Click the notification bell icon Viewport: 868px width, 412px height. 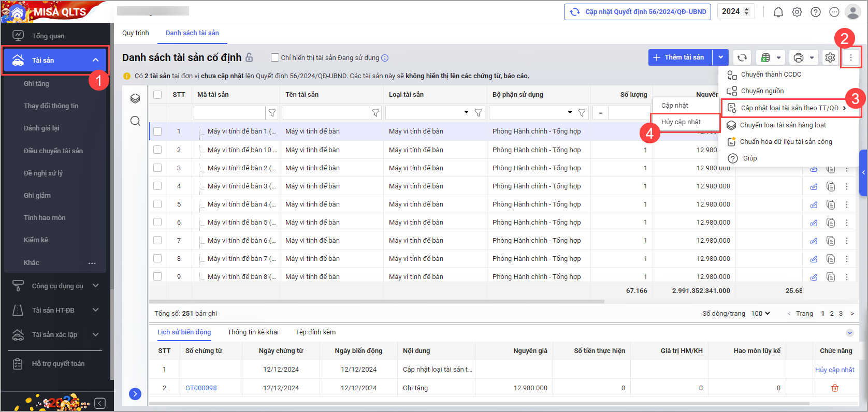(778, 12)
